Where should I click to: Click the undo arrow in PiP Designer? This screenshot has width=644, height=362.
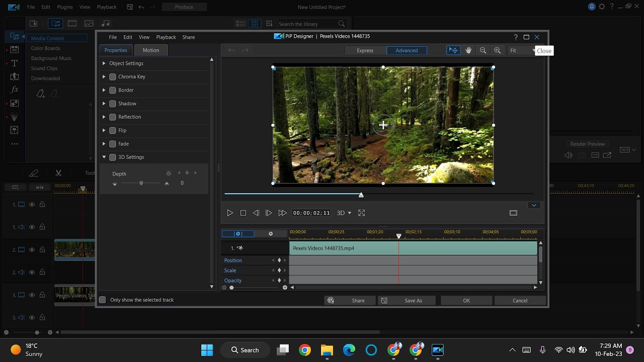[x=231, y=50]
